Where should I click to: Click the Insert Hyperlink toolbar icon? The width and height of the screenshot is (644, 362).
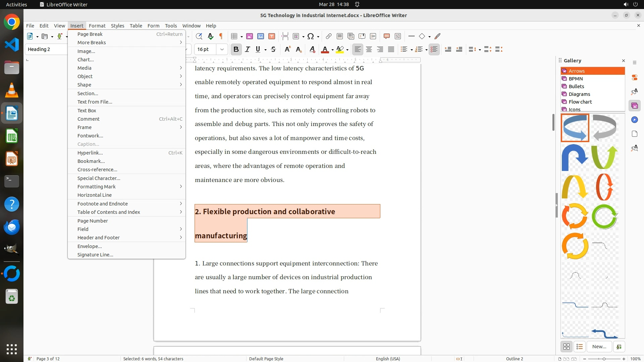(329, 36)
